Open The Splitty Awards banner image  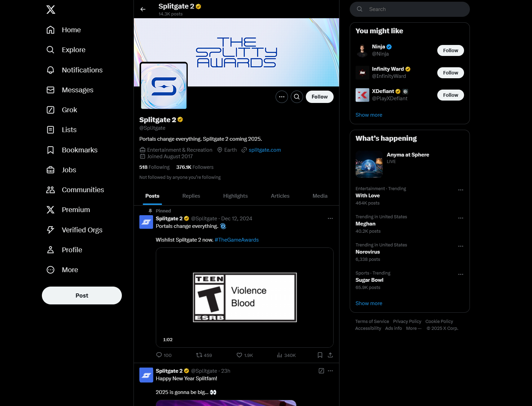236,52
